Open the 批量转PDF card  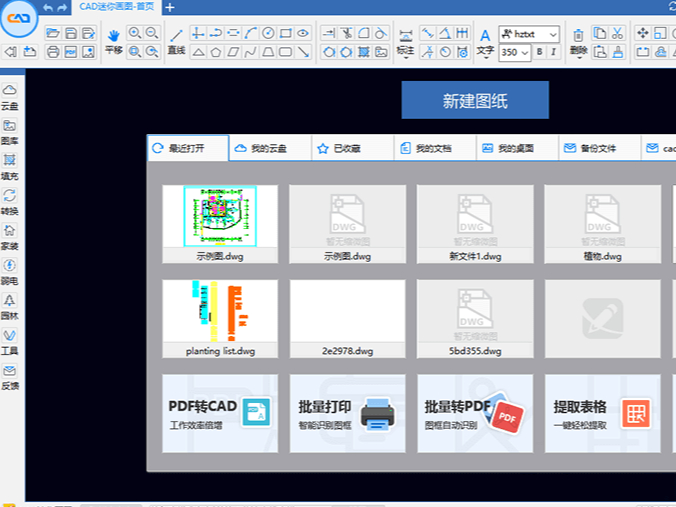475,413
